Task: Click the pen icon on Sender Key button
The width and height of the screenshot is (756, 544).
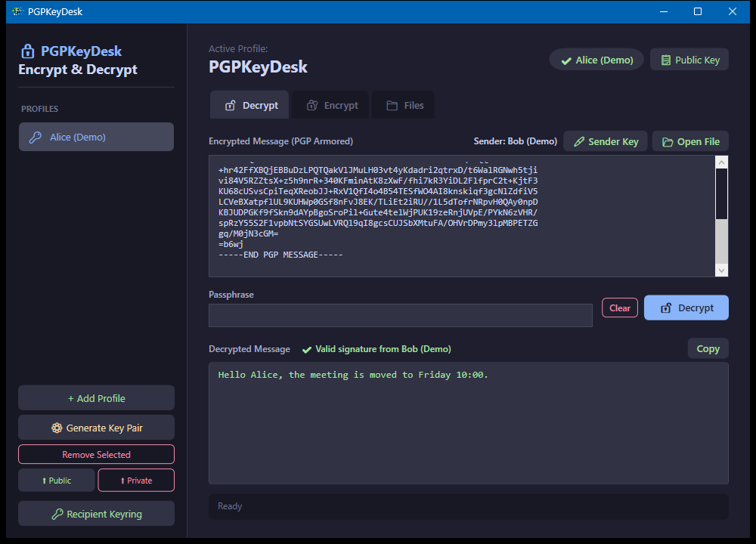Action: coord(579,141)
